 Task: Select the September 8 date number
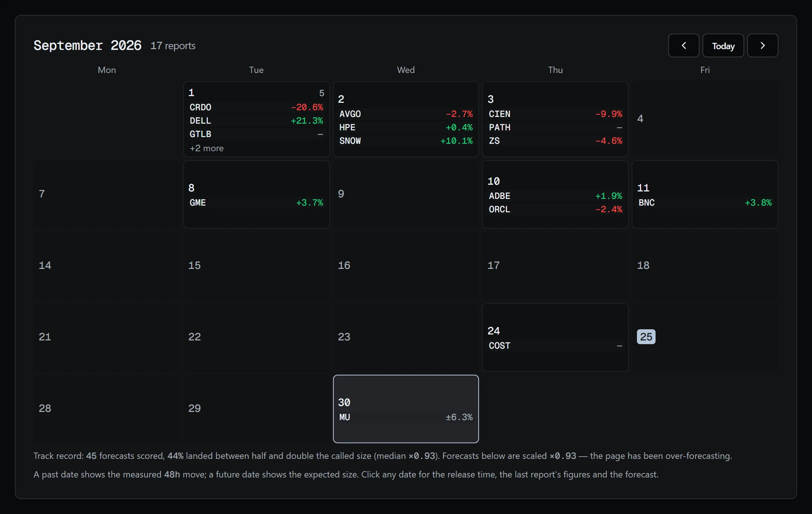point(191,188)
